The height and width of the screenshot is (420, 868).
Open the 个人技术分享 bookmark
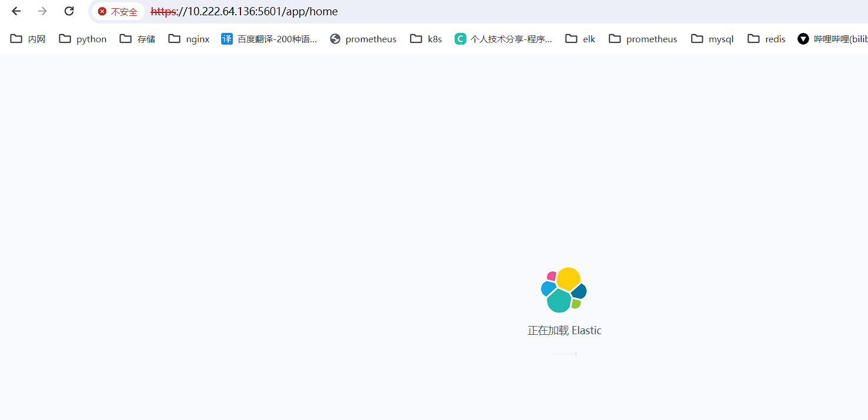[x=503, y=39]
